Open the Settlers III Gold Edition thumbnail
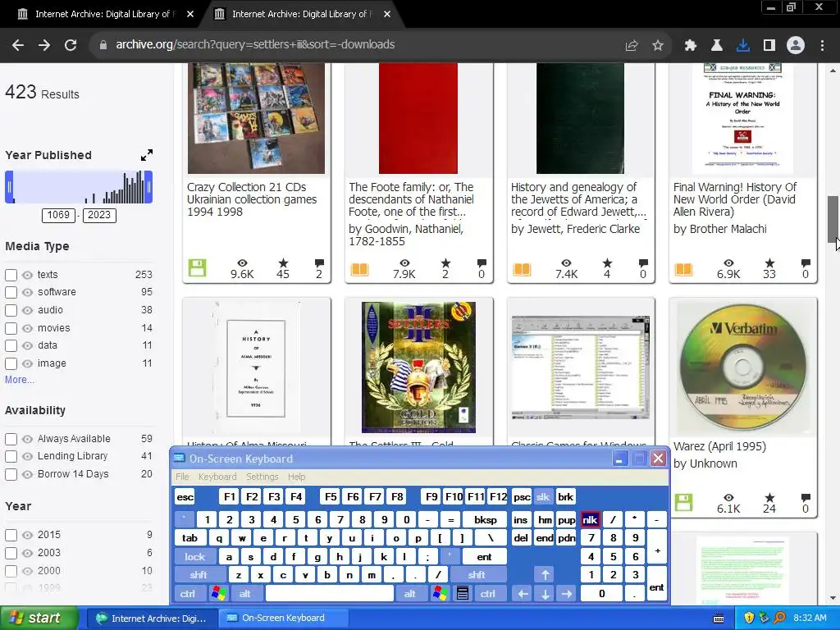Image resolution: width=840 pixels, height=630 pixels. tap(418, 367)
